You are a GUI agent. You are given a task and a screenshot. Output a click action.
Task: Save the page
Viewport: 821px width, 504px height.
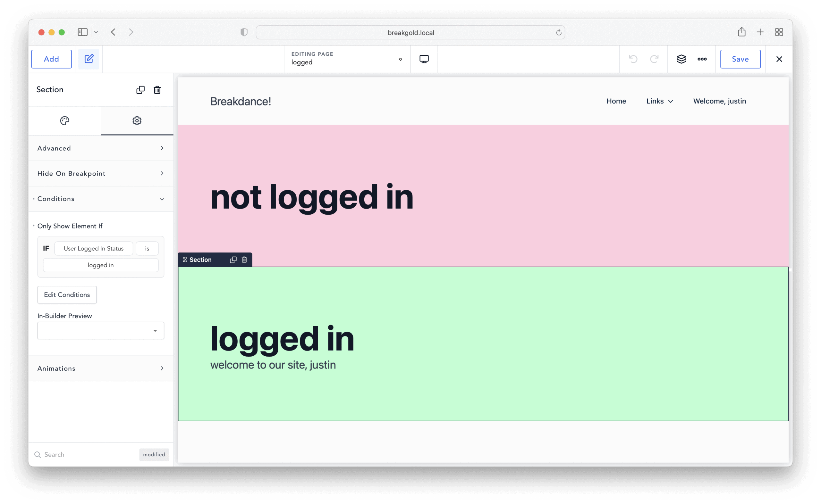(740, 59)
